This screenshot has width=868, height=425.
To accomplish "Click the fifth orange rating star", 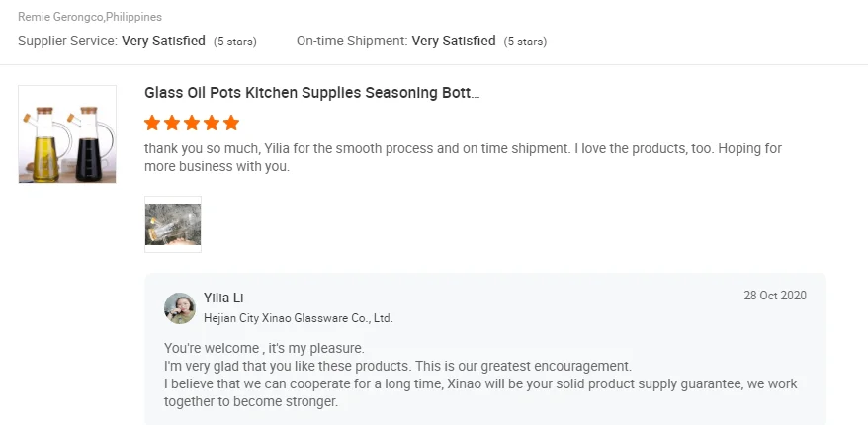I will [231, 123].
